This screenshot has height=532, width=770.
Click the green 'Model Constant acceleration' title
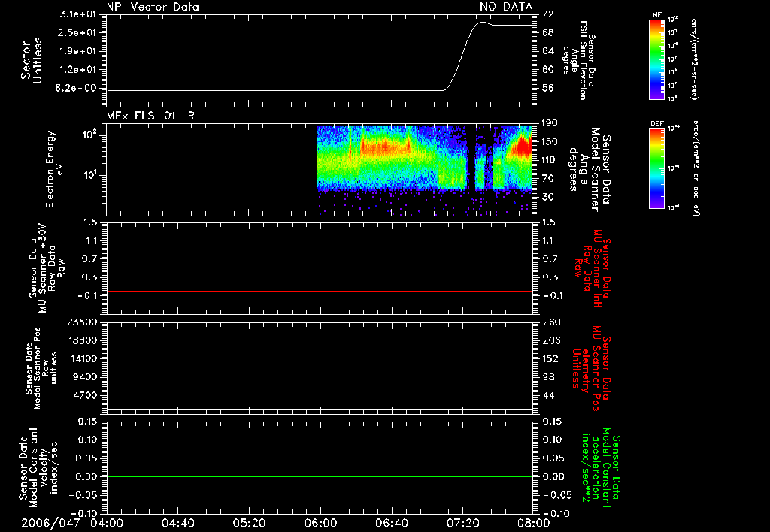601,467
